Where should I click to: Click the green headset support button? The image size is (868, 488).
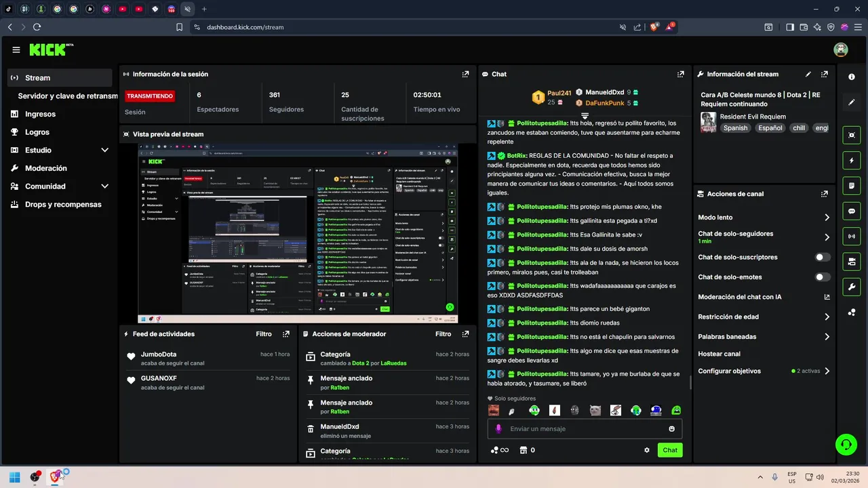click(x=846, y=445)
